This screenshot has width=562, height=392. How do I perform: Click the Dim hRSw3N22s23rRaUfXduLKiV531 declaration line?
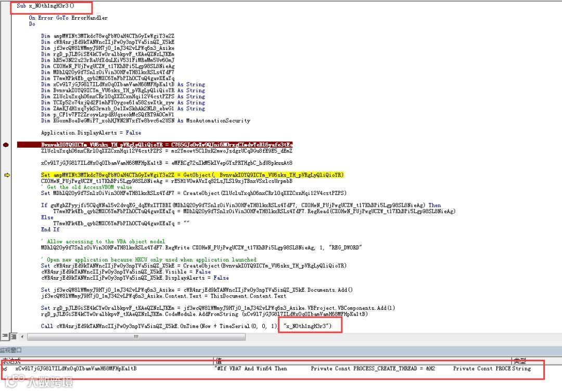108,60
